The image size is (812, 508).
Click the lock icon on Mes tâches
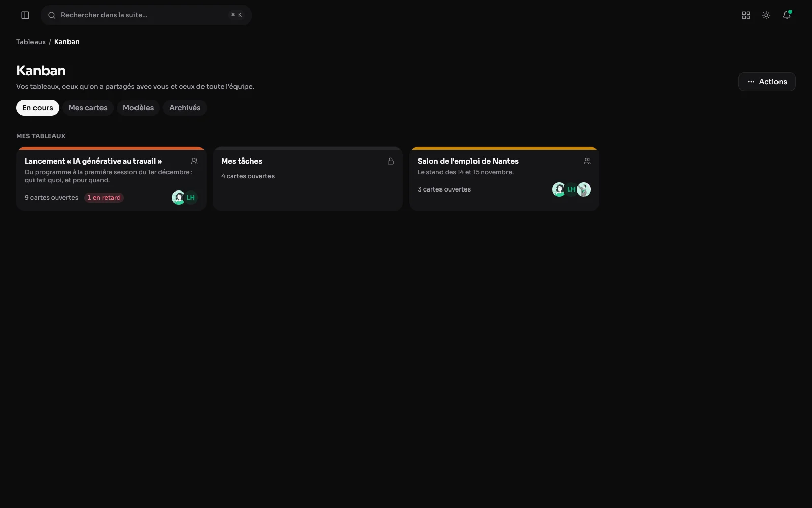[x=391, y=161]
